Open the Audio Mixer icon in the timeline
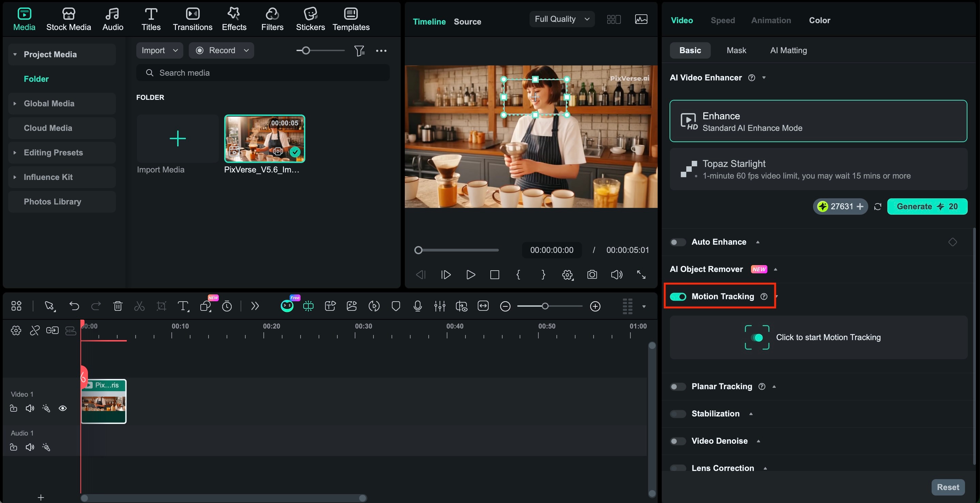 tap(440, 306)
